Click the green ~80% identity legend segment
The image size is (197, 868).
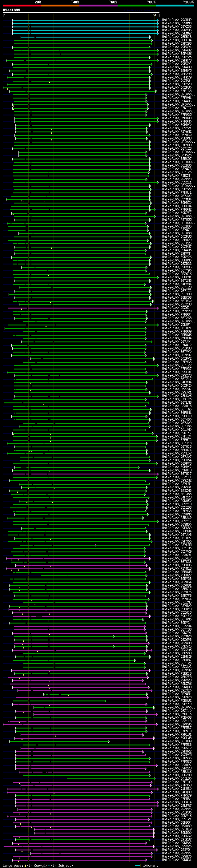point(137,6)
